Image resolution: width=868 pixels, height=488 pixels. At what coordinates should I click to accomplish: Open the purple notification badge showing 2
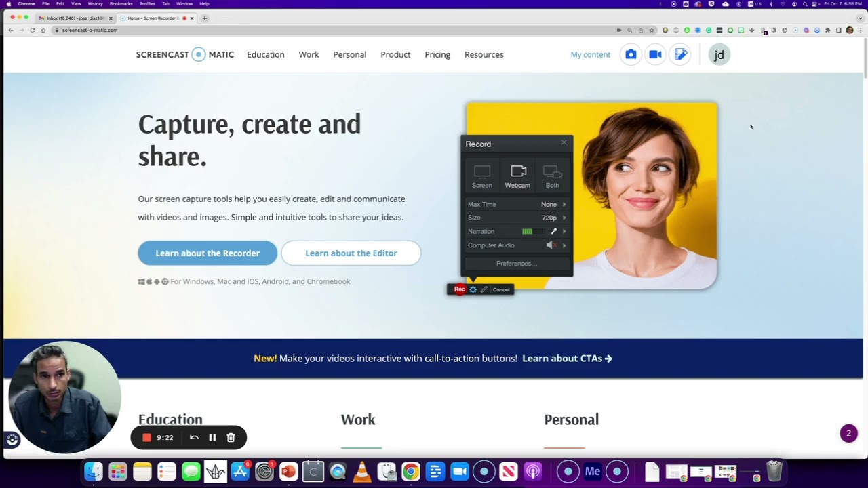pyautogui.click(x=848, y=433)
